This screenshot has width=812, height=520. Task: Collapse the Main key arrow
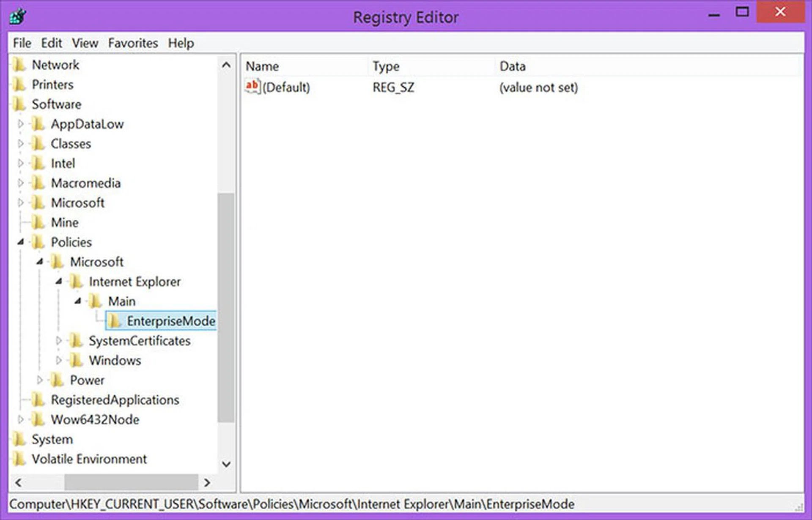pyautogui.click(x=78, y=301)
